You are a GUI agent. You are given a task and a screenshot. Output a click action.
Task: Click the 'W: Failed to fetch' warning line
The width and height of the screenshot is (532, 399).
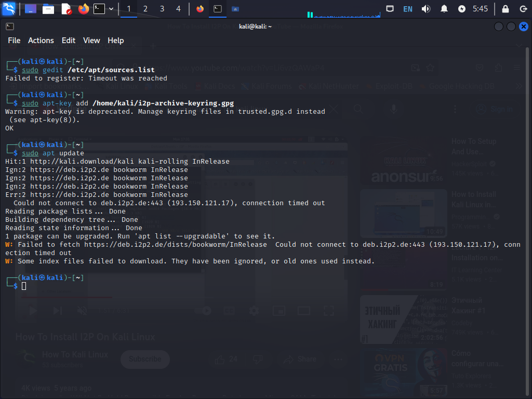coord(263,249)
